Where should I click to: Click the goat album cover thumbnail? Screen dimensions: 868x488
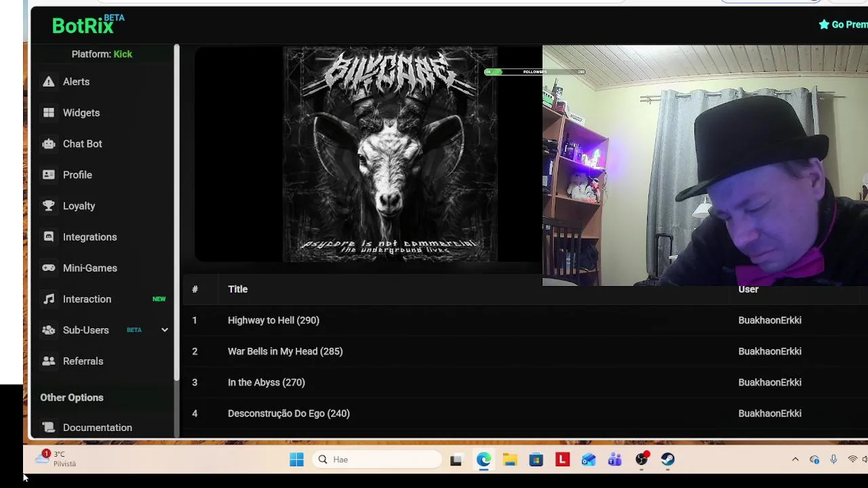390,155
